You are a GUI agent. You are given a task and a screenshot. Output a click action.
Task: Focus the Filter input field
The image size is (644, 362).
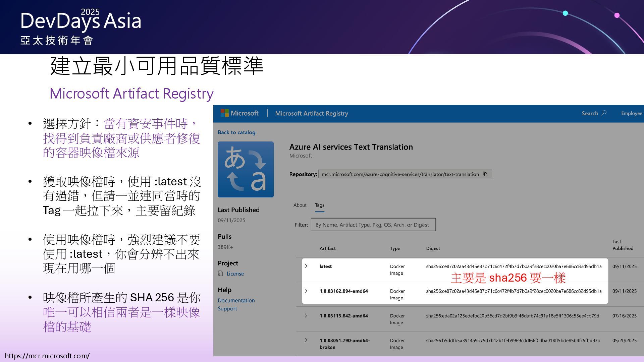pyautogui.click(x=373, y=225)
